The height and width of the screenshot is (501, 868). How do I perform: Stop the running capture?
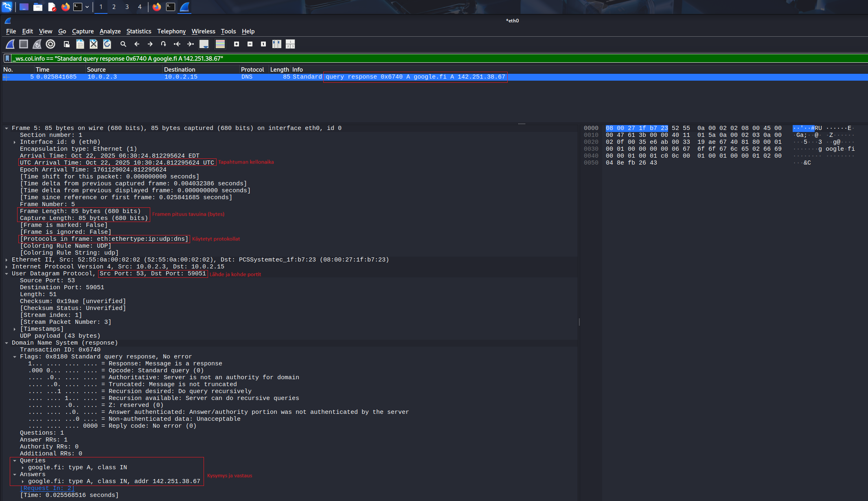[x=24, y=44]
